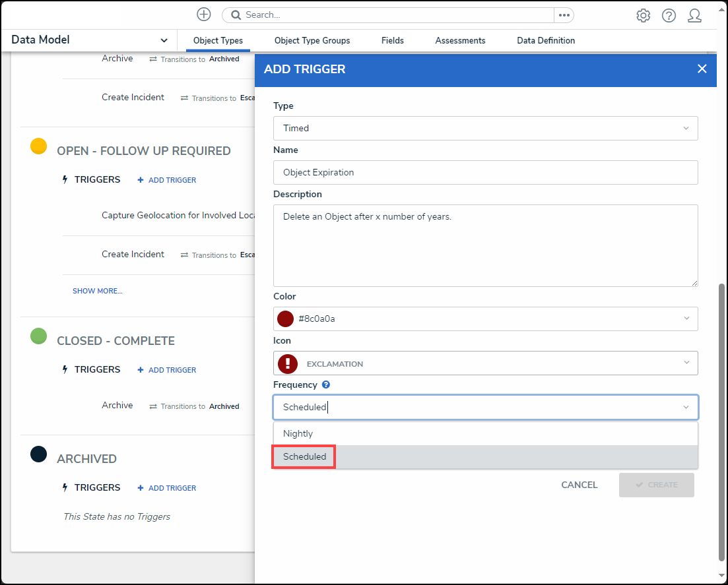Click the Frequency help info icon
The height and width of the screenshot is (585, 728).
[x=326, y=385]
